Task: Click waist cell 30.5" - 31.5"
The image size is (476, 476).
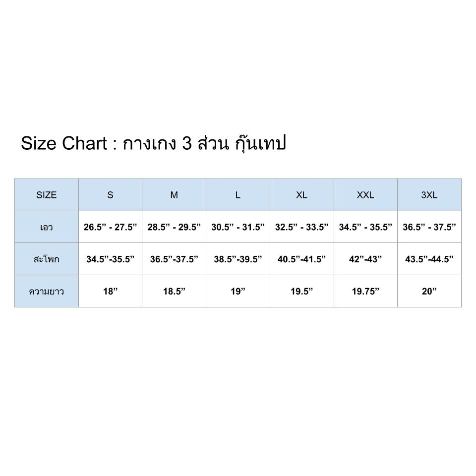Action: click(x=238, y=227)
